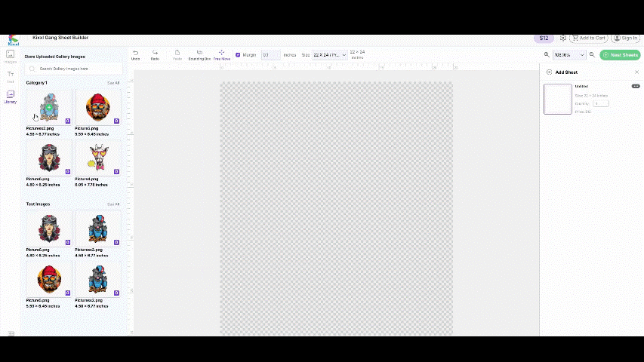The width and height of the screenshot is (644, 362).
Task: Open the sheet Size dropdown
Action: pos(329,55)
